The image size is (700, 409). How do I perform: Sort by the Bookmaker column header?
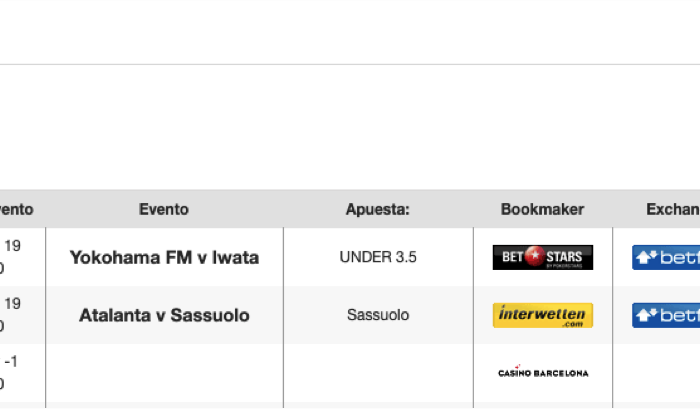[542, 209]
